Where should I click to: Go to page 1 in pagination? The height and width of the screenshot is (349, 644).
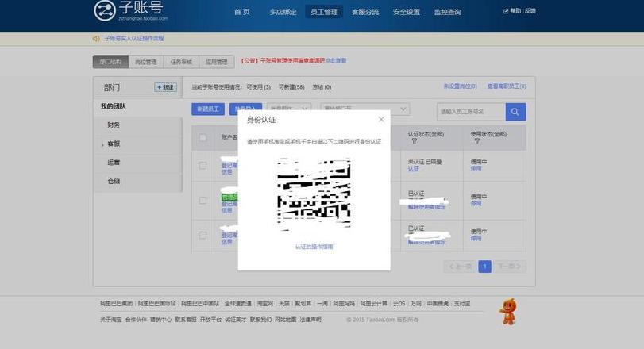(x=484, y=267)
